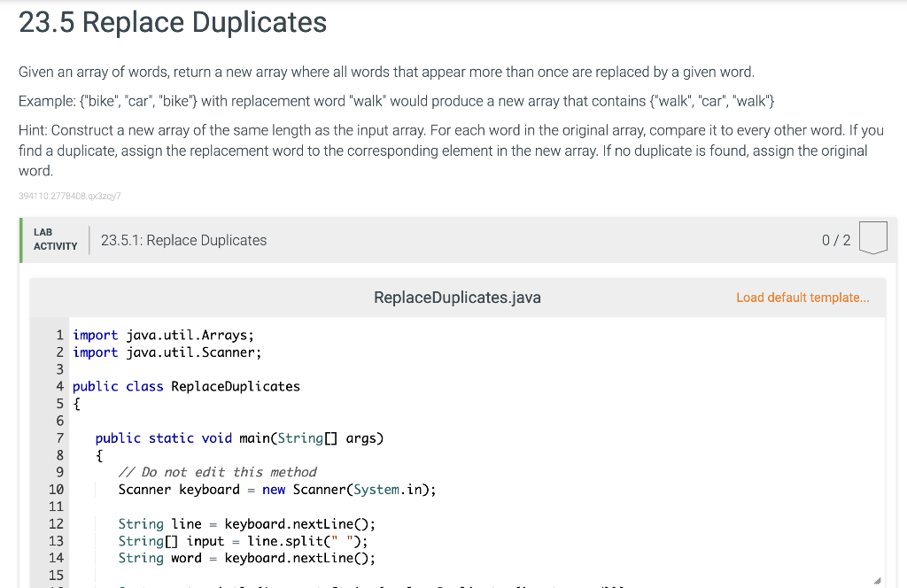Click the completion banner icon next to 0/2
907x588 pixels.
click(873, 237)
